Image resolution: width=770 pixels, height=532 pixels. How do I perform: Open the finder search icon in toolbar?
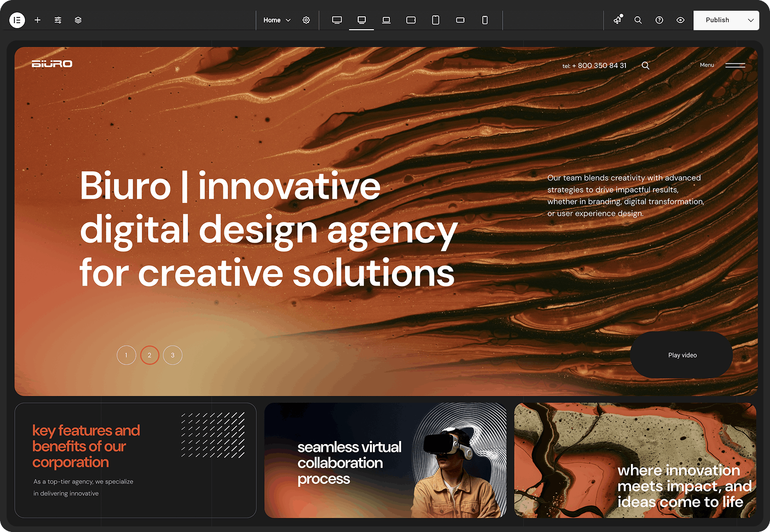[638, 20]
